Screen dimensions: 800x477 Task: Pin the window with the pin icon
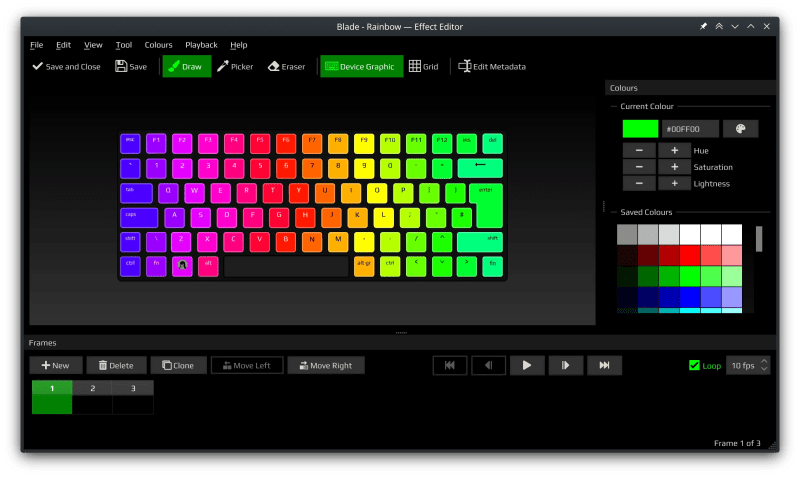click(x=703, y=27)
